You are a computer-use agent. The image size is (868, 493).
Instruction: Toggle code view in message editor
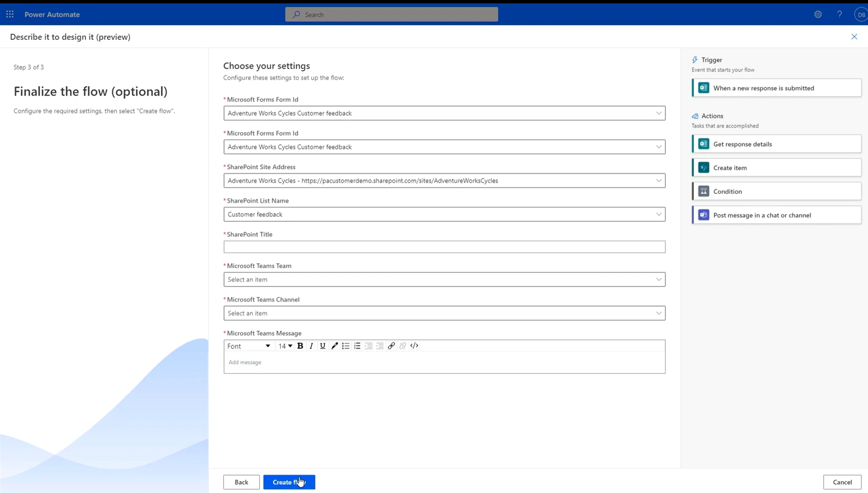414,346
